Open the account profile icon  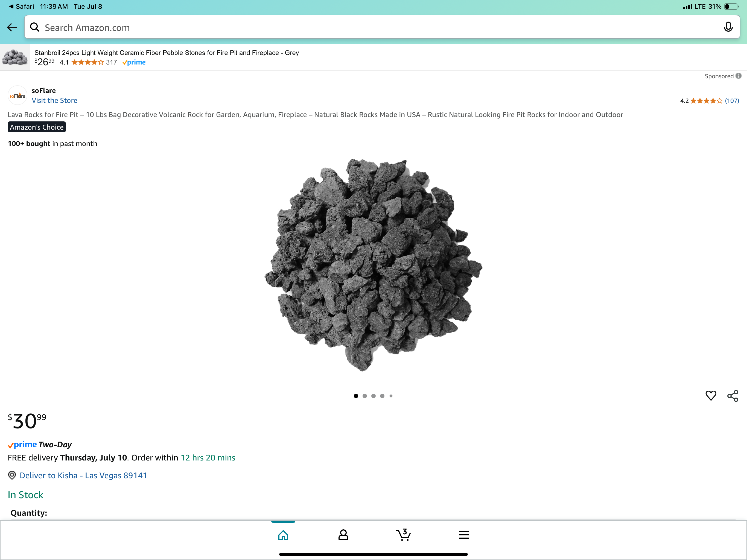[343, 535]
